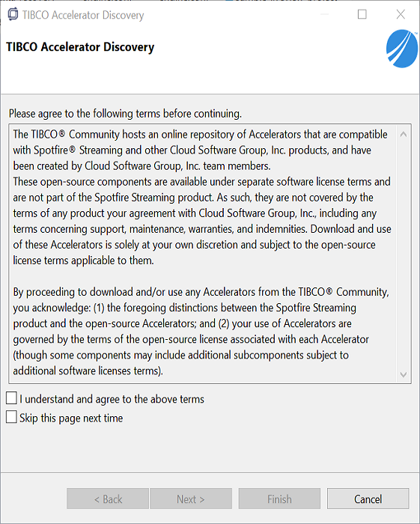Click the paragraph starting 'These open-source components'
The image size is (420, 524).
pos(202,221)
